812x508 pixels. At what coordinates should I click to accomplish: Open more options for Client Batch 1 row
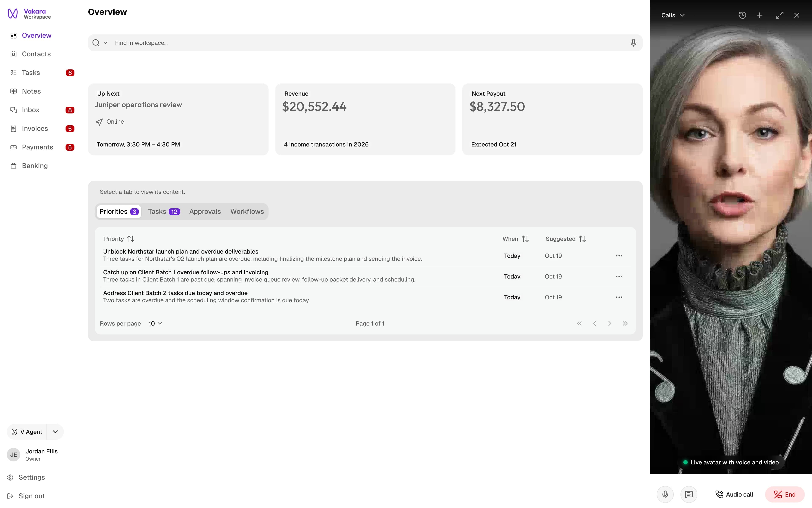619,276
